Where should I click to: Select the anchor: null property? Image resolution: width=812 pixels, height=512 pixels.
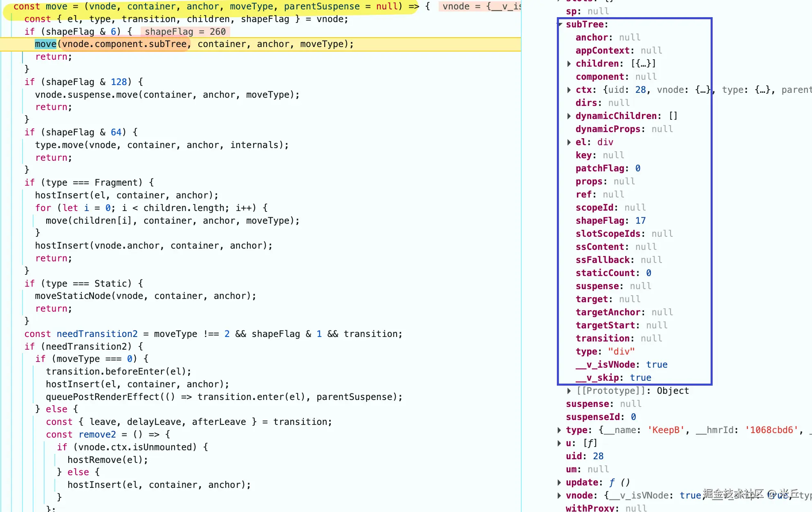(x=608, y=38)
